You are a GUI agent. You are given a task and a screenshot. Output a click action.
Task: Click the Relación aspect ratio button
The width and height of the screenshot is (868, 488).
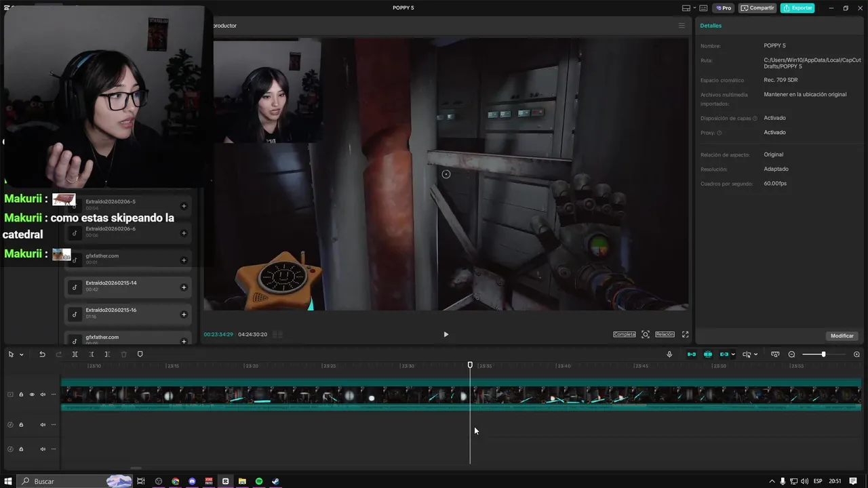coord(665,334)
